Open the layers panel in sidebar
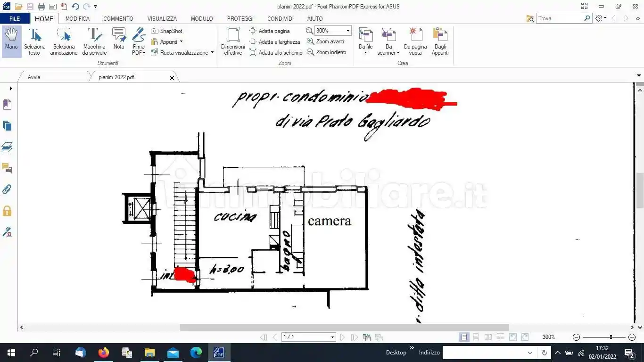Screen dimensions: 644x362 click(7, 147)
